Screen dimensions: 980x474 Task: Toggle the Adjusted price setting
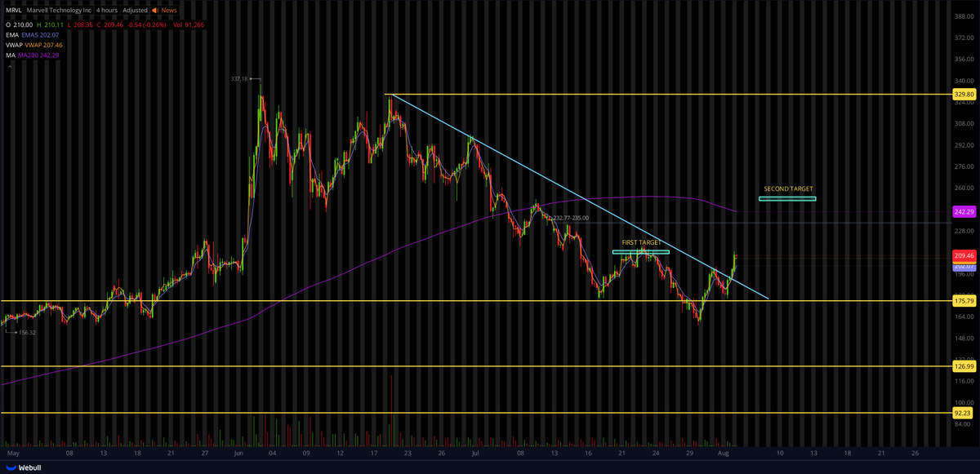pos(136,11)
